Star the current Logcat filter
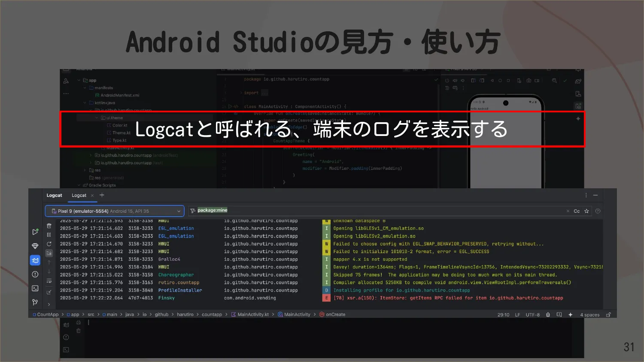 click(x=586, y=211)
